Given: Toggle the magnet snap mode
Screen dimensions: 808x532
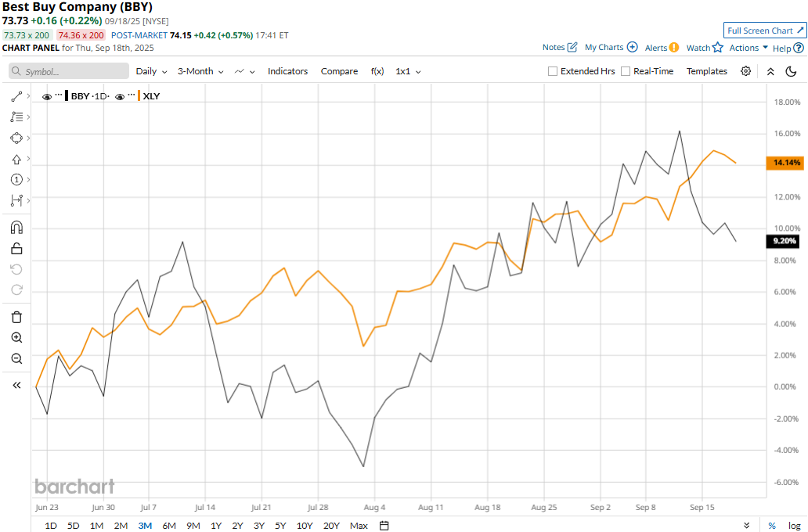Looking at the screenshot, I should coord(16,227).
